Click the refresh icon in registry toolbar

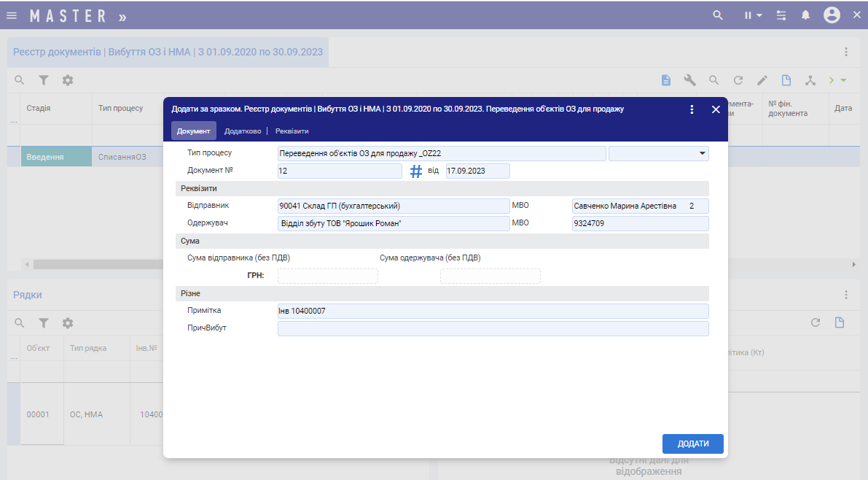pos(738,80)
